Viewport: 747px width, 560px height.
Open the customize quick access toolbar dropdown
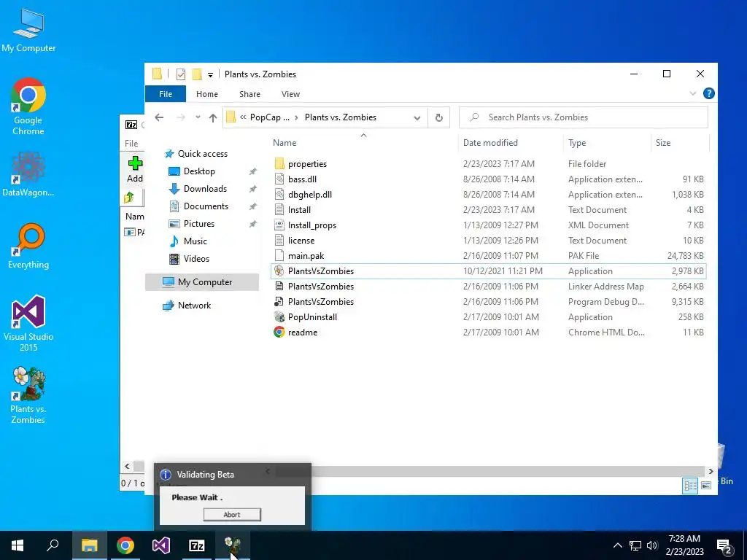tap(210, 75)
